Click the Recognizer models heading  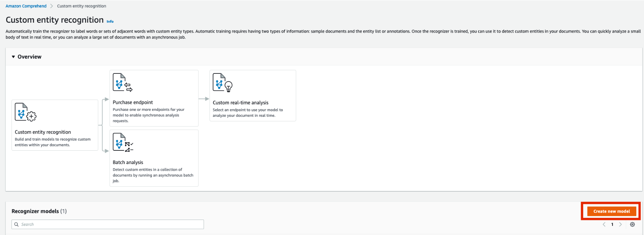point(39,211)
